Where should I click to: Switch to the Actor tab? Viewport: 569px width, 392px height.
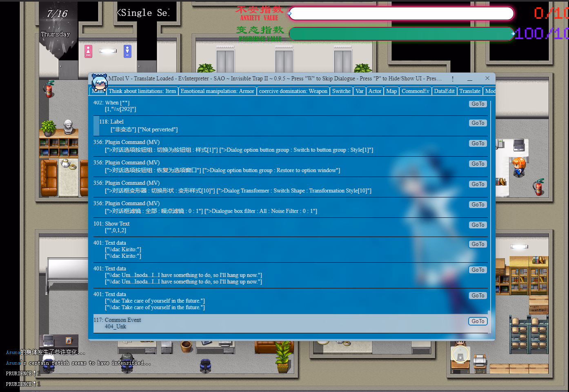pos(375,91)
